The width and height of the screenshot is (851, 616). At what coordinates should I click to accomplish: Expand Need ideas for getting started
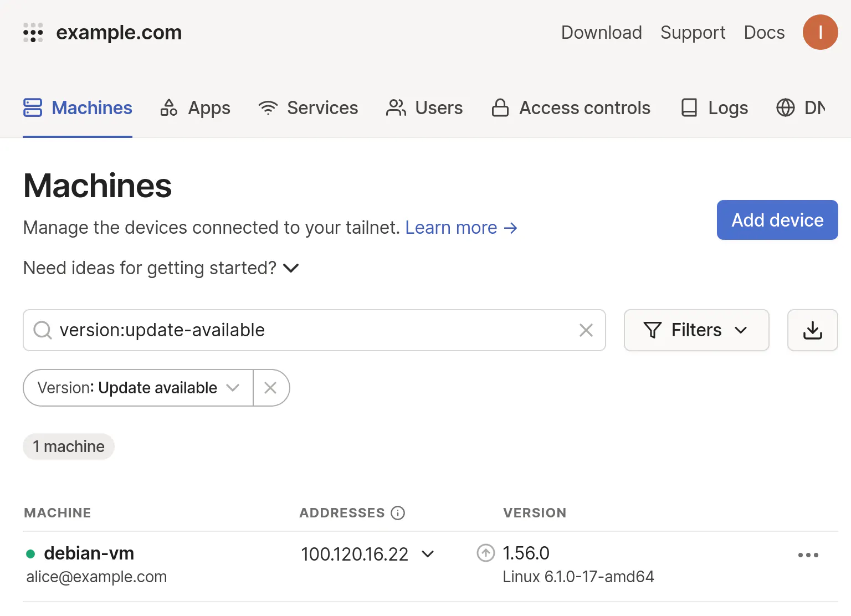click(161, 268)
